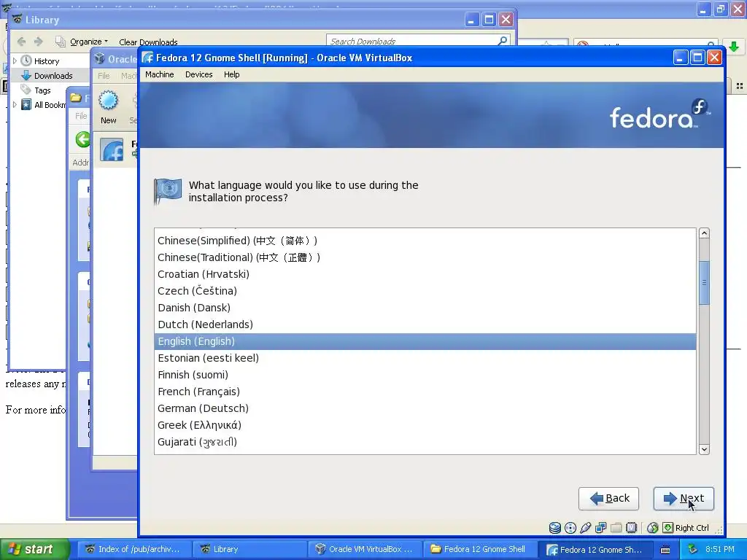Select Danish (Dansk)

pos(425,308)
